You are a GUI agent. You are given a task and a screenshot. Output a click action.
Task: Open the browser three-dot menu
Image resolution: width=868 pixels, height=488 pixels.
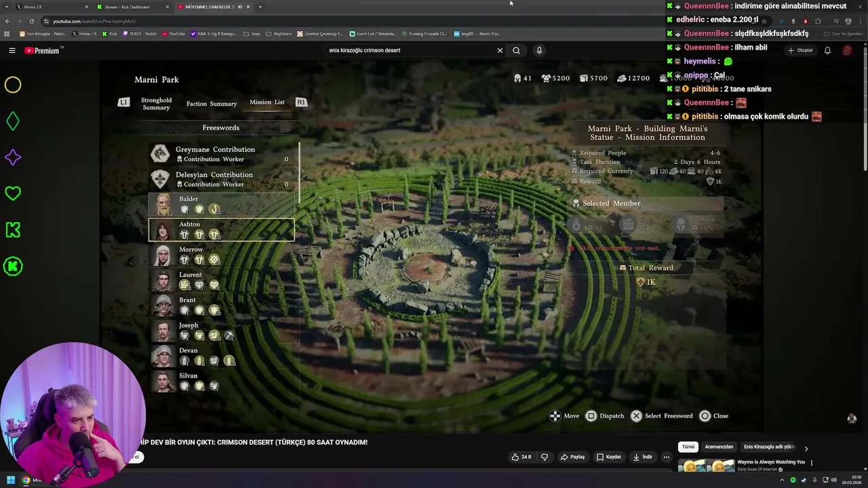coord(861,21)
